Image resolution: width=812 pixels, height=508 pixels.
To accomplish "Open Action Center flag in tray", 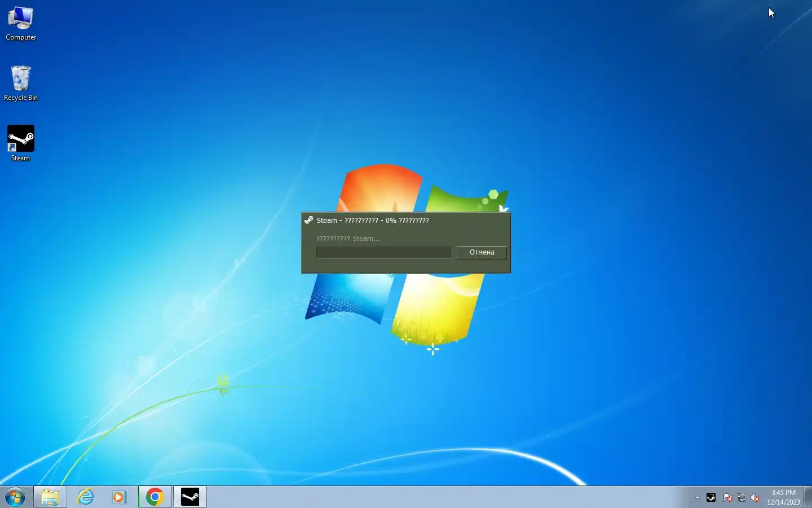I will click(x=728, y=498).
